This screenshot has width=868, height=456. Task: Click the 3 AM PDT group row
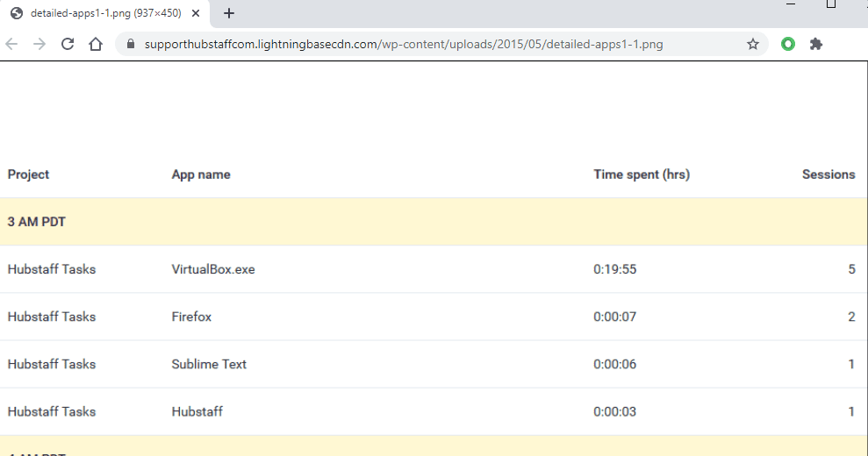[x=434, y=222]
